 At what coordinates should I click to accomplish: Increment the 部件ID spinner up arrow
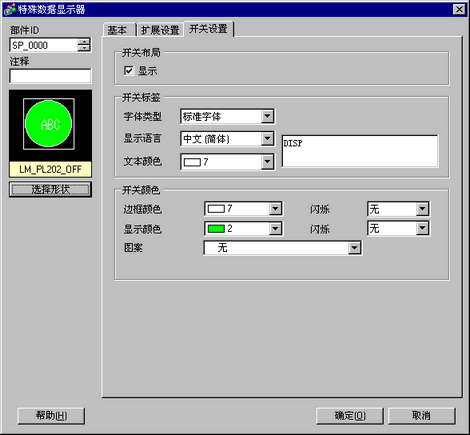[84, 42]
